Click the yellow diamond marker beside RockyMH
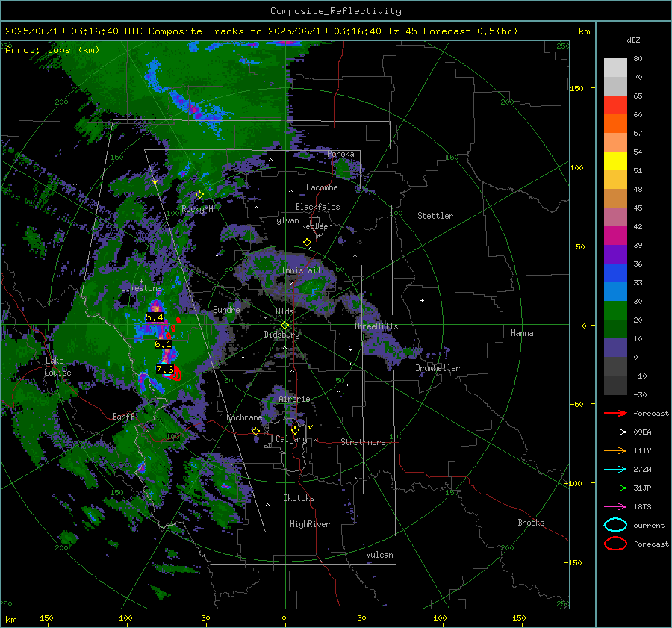672x628 pixels. 199,195
